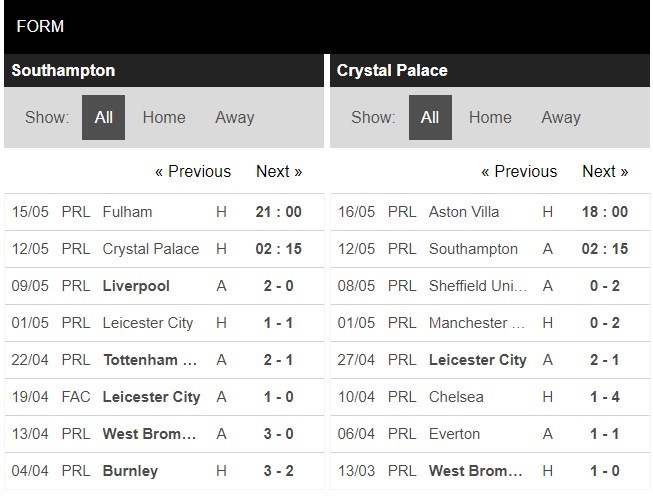Go to previous Crystal Palace matches

[519, 171]
